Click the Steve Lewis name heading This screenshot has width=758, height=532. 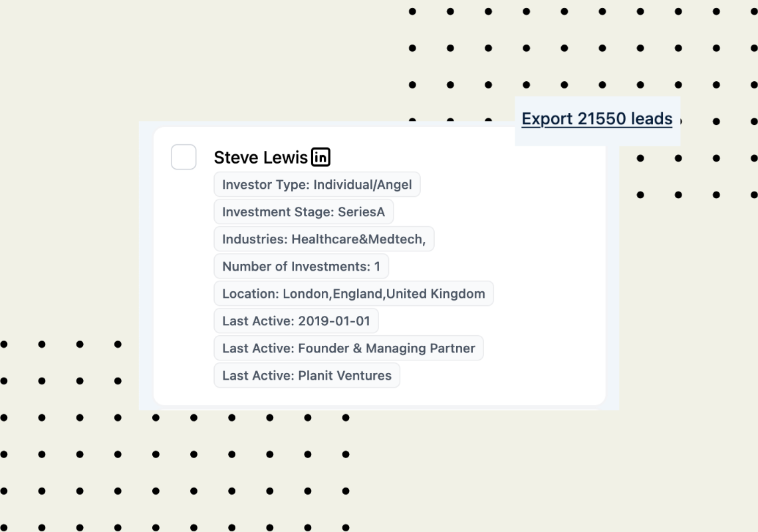click(x=261, y=157)
